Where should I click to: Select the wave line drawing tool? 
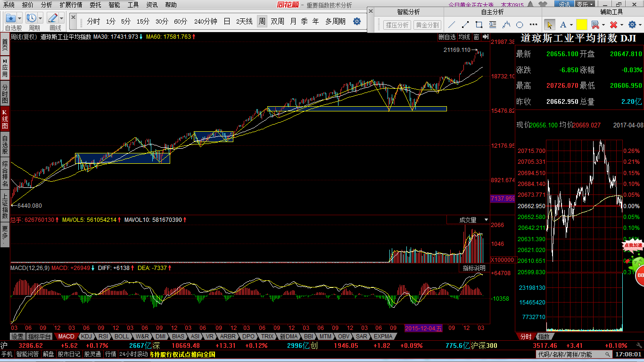pos(506,25)
